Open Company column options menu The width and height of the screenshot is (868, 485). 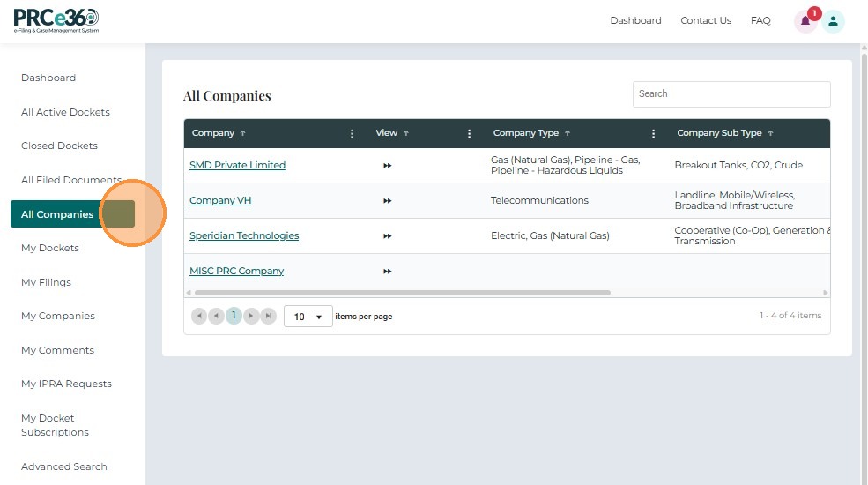pyautogui.click(x=352, y=133)
